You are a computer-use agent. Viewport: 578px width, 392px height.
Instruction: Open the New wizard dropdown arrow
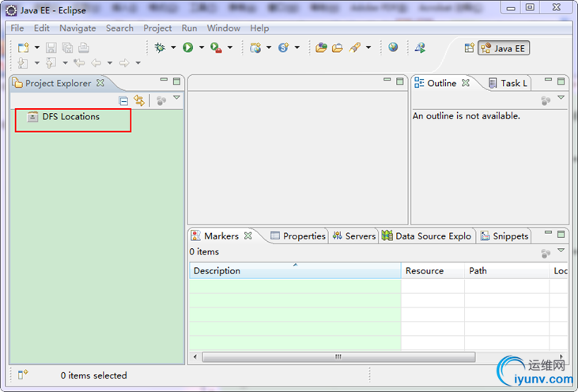pyautogui.click(x=37, y=47)
